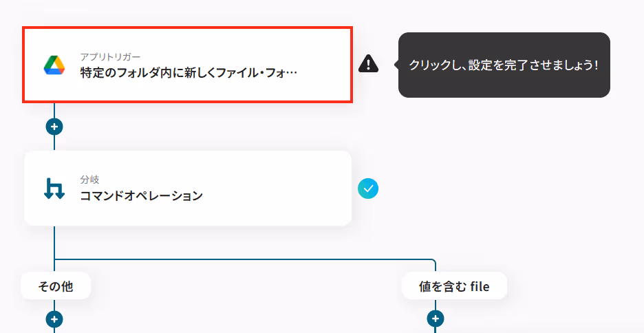Click the warning triangle icon beside the trigger
The width and height of the screenshot is (644, 333).
(368, 64)
